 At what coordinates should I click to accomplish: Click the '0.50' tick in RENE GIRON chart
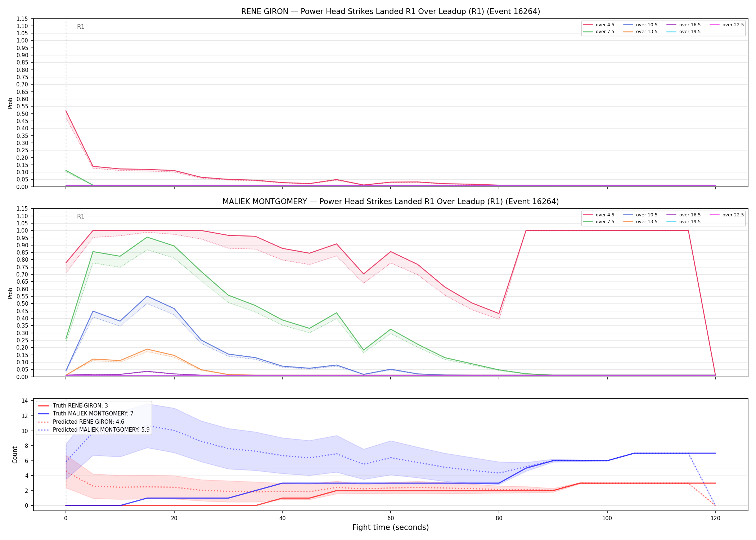tap(22, 114)
